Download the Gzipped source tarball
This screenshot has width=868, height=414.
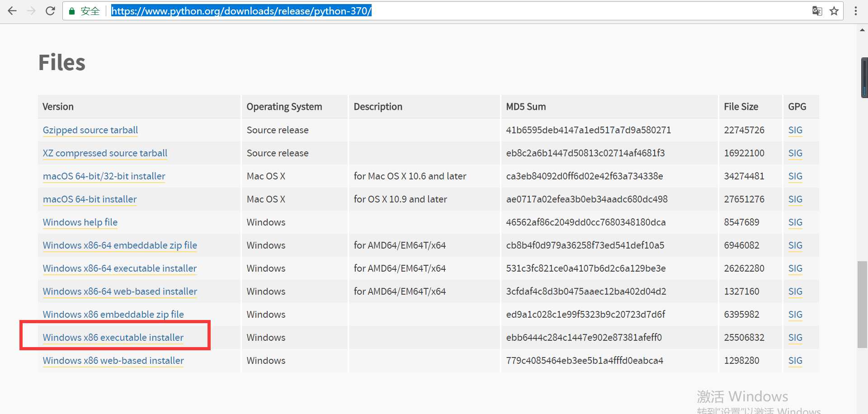(90, 130)
